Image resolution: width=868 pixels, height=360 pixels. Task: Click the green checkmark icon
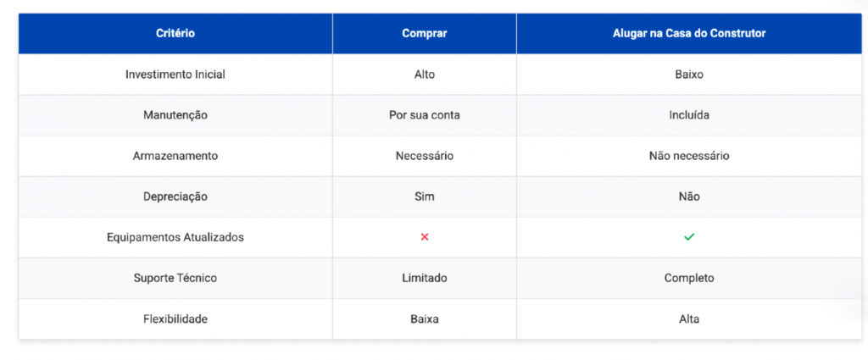688,237
